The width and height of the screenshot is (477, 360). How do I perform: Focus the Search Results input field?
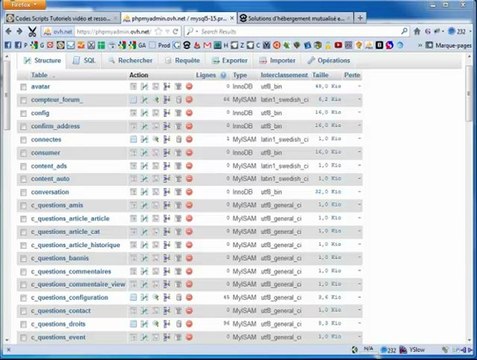click(x=298, y=32)
